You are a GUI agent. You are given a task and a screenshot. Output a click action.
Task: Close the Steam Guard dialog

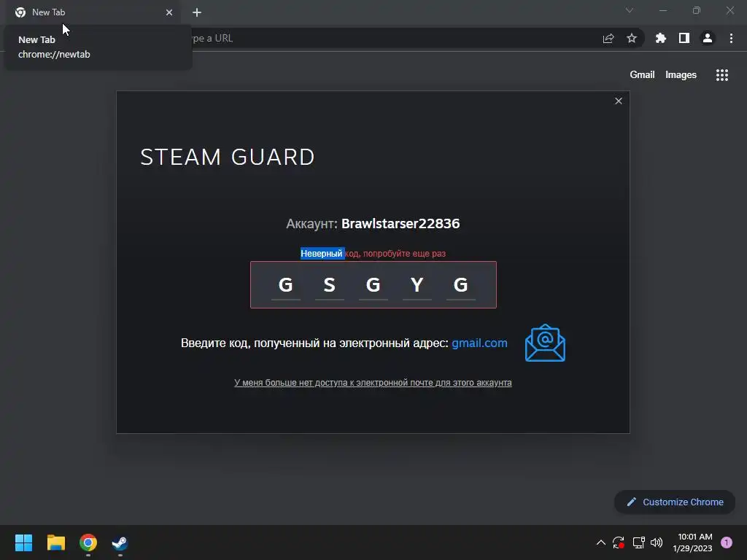coord(619,101)
